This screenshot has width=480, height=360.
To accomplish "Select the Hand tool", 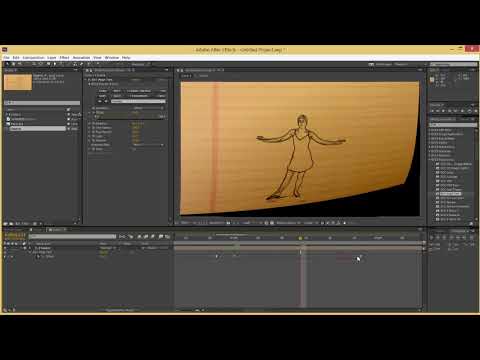I will point(13,64).
